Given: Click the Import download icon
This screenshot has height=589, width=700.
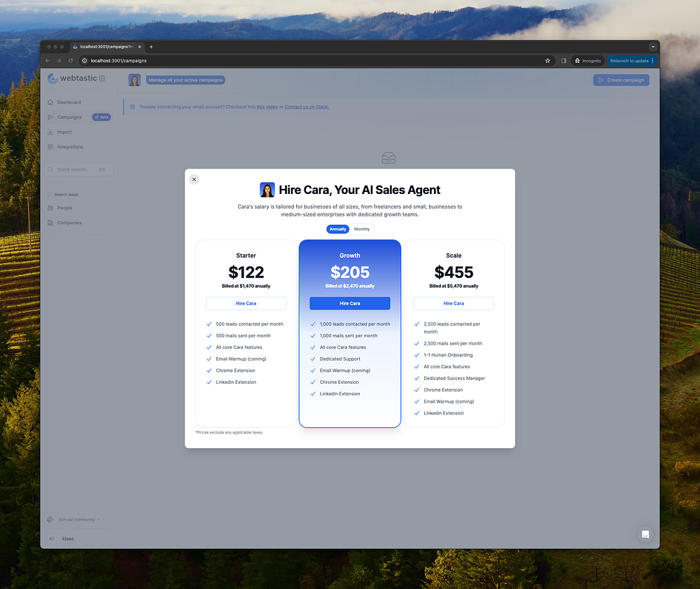Looking at the screenshot, I should pyautogui.click(x=50, y=132).
